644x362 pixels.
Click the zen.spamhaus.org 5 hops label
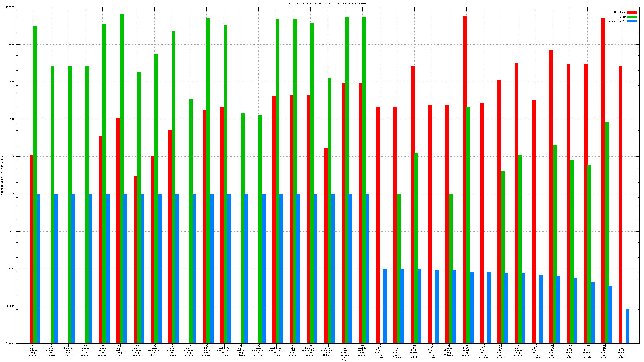click(x=258, y=350)
